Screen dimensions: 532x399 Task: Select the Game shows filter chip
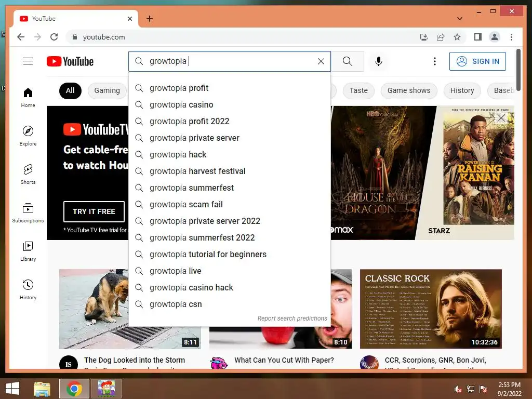tap(409, 90)
